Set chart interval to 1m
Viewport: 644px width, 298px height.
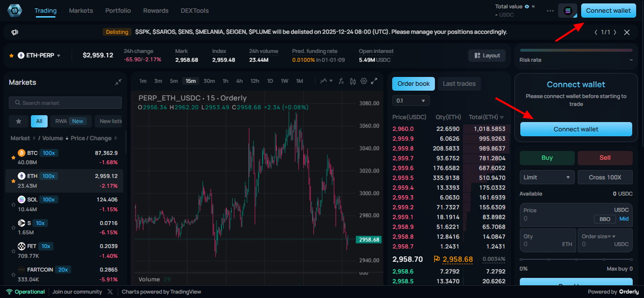coord(143,81)
